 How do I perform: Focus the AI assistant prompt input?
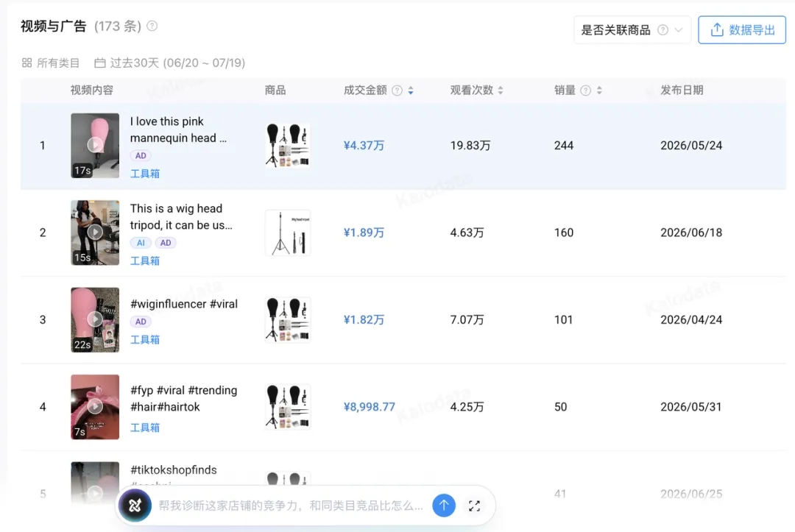290,506
